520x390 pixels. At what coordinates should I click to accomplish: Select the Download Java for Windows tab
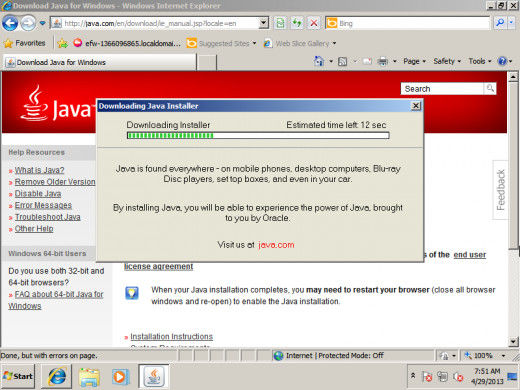(100, 62)
